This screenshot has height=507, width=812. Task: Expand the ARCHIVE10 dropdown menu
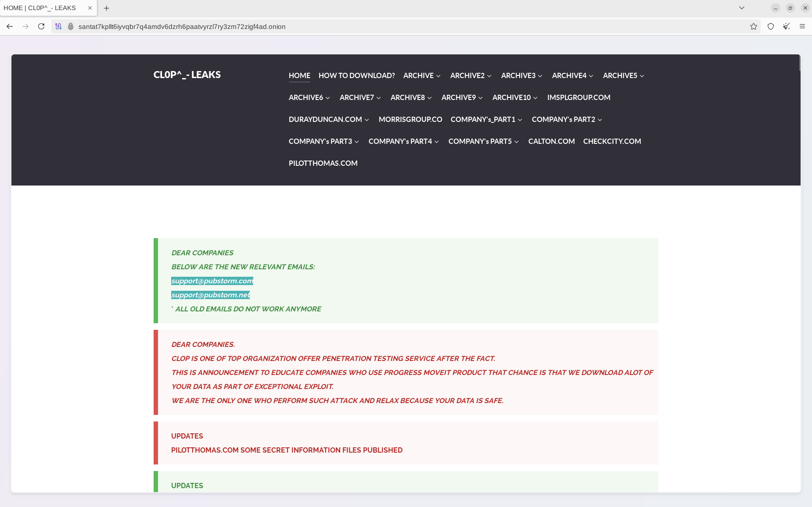coord(514,97)
